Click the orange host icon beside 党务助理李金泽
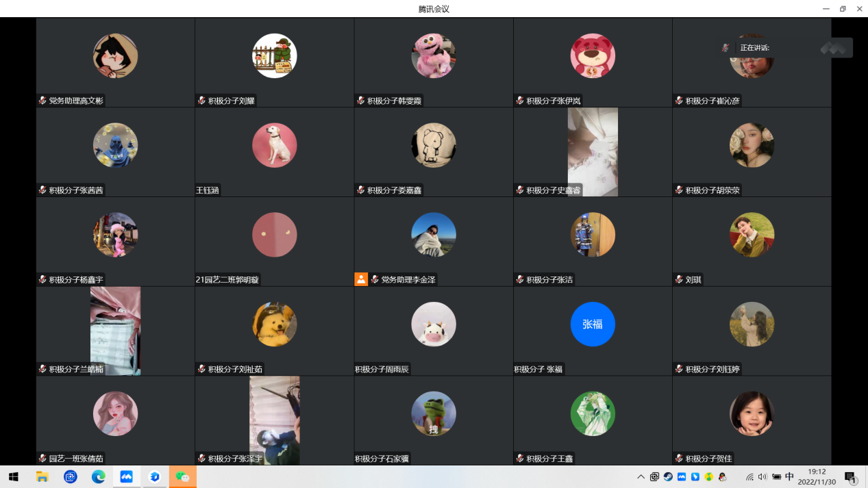Viewport: 868px width, 488px height. 361,279
